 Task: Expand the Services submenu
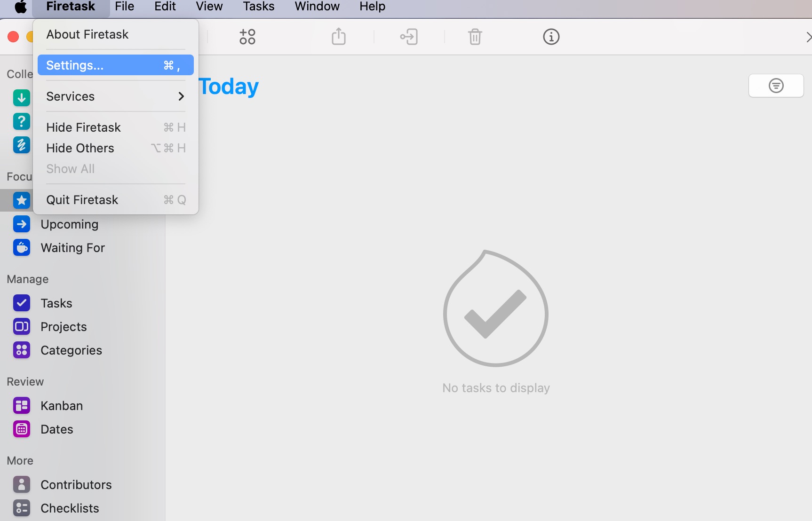pos(115,96)
